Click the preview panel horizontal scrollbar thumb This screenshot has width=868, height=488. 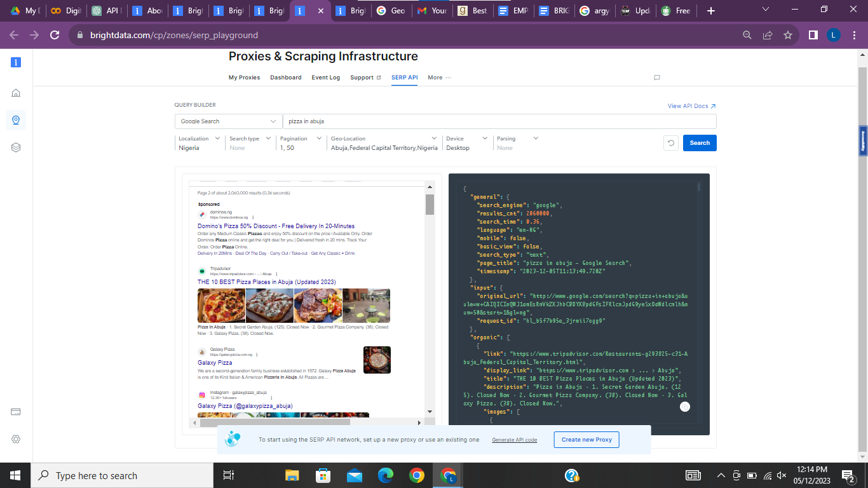tap(275, 422)
